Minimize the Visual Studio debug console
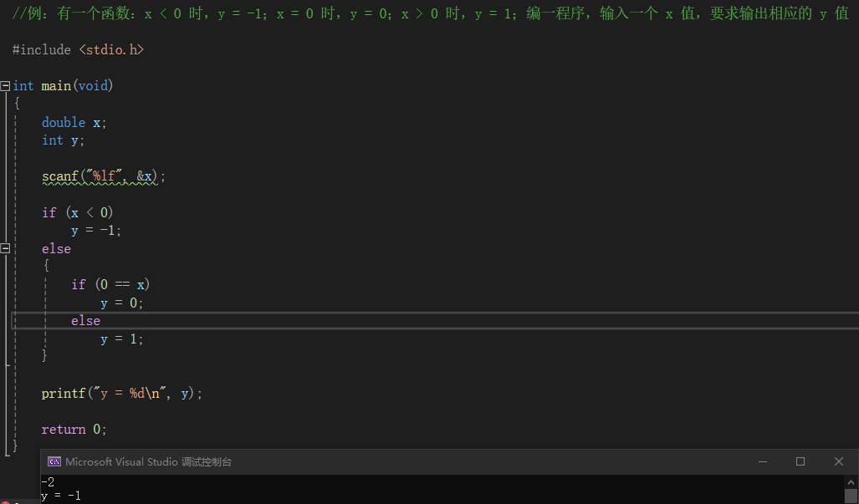This screenshot has height=504, width=859. tap(761, 462)
